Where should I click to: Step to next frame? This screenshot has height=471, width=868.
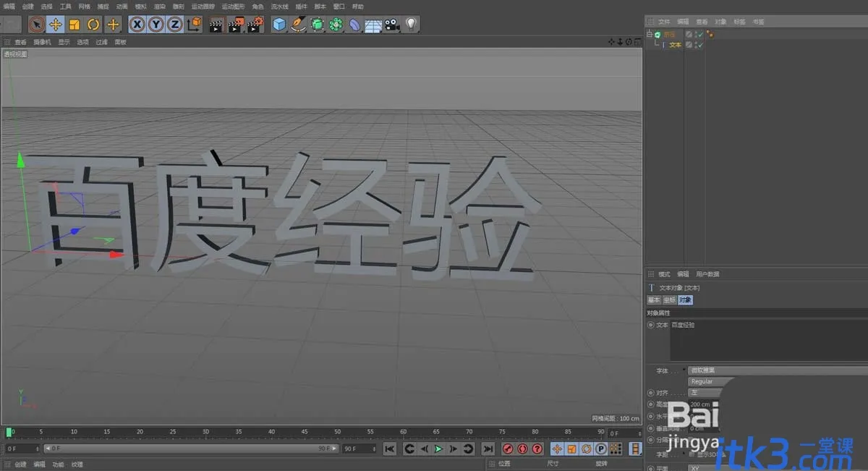454,449
